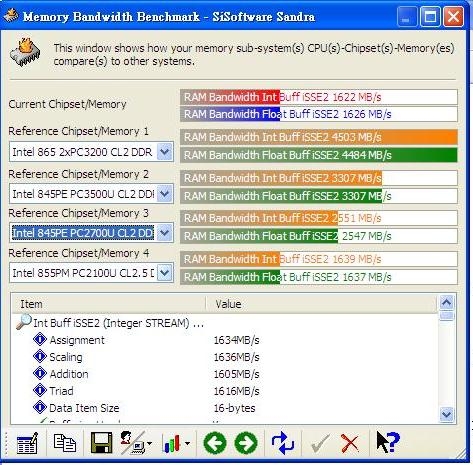Select the Triad row label

pyautogui.click(x=61, y=391)
